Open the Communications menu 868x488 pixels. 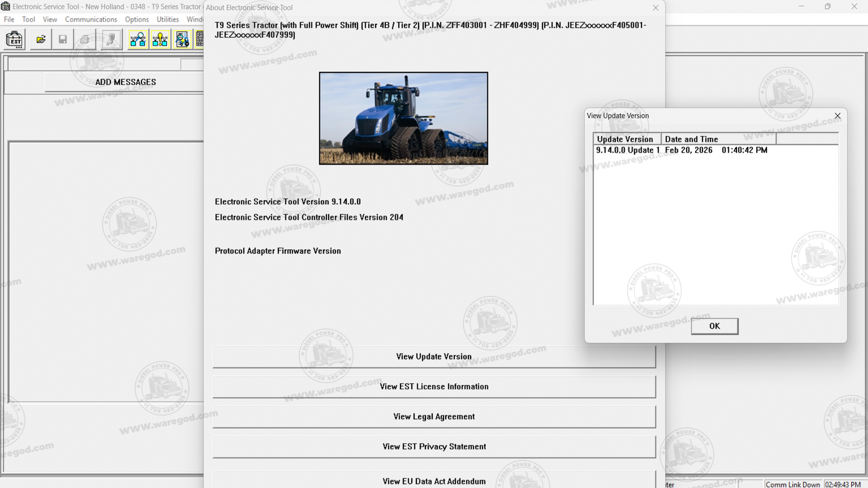(91, 19)
